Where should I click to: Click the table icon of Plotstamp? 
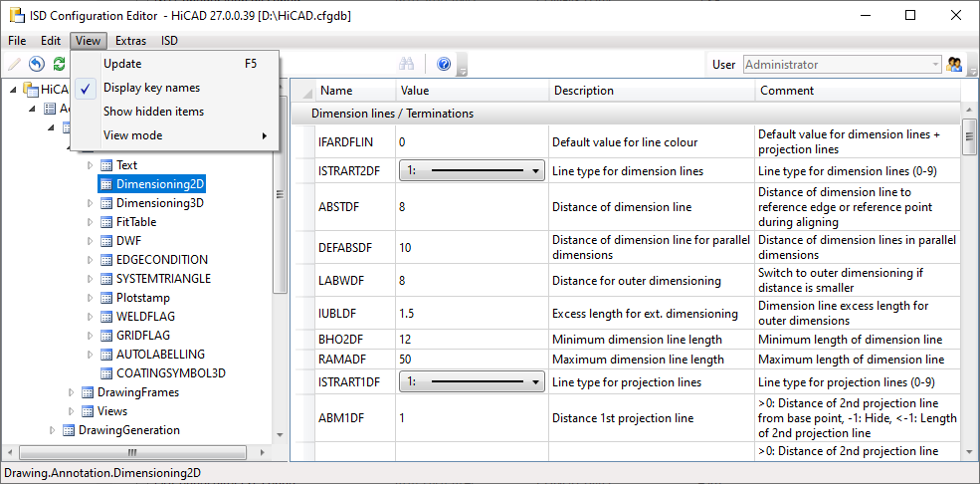pos(106,298)
